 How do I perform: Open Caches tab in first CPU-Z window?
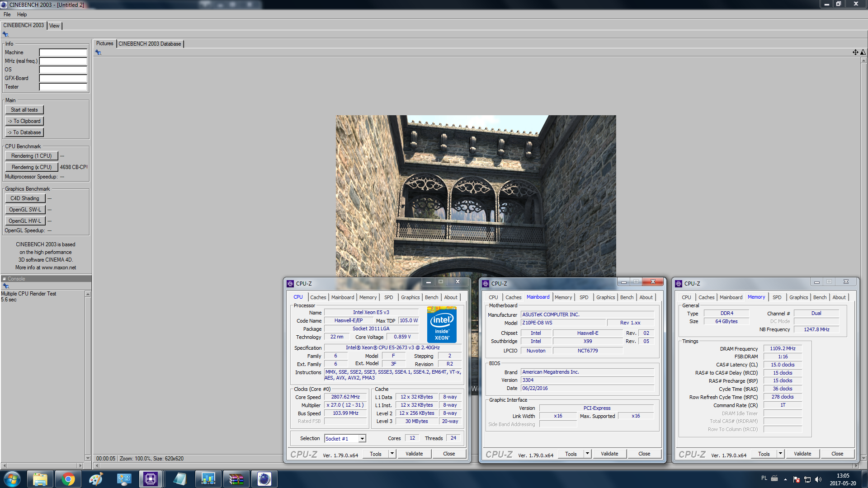pyautogui.click(x=318, y=297)
